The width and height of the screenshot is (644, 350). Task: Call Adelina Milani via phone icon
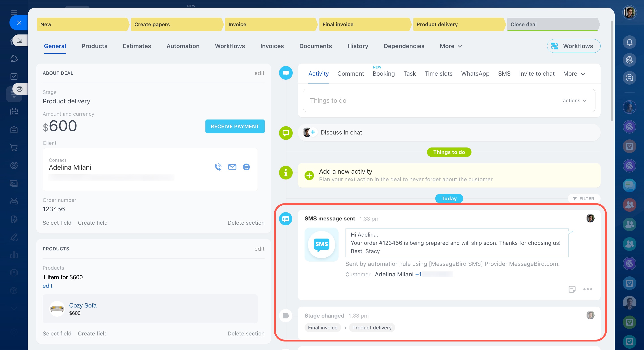point(218,167)
